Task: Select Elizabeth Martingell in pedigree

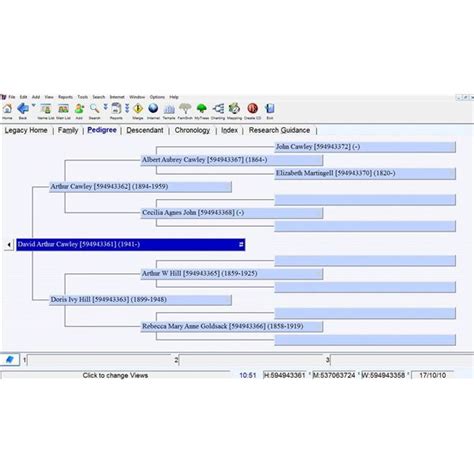Action: click(x=365, y=174)
